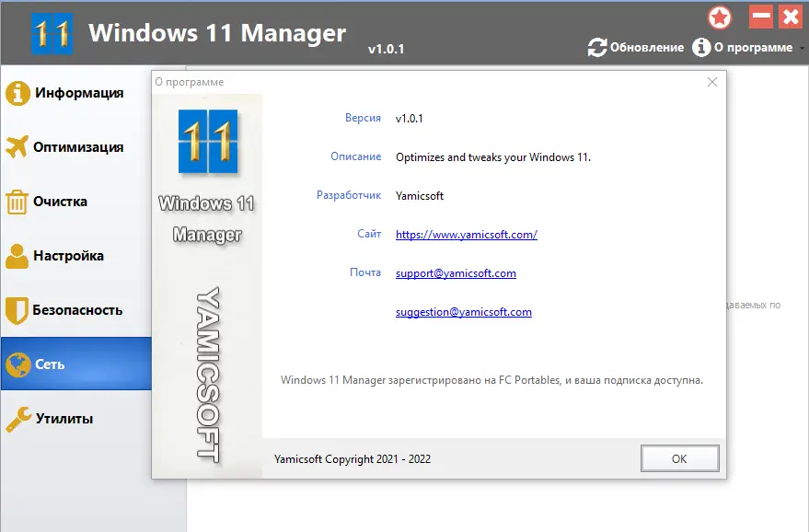Click the support@yamicsoft.com email link
Image resolution: width=809 pixels, height=532 pixels.
456,272
